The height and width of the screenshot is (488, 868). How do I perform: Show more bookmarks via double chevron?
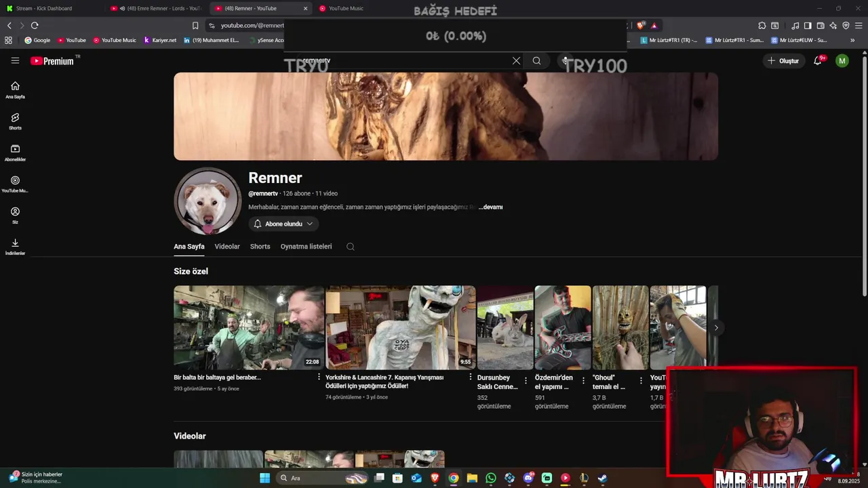tap(852, 40)
